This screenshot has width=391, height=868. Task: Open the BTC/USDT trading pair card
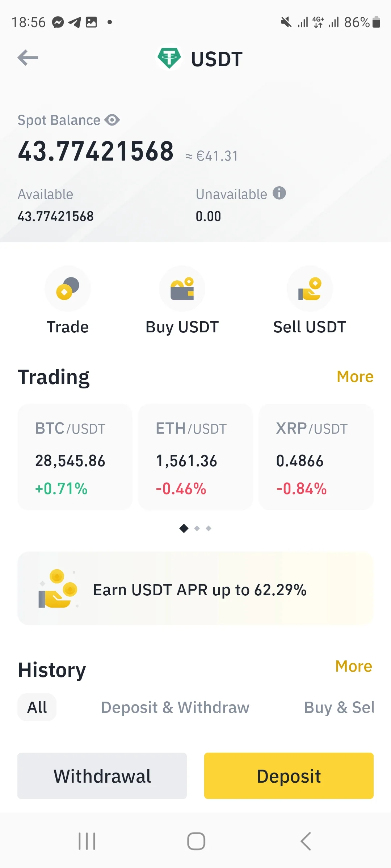click(75, 457)
